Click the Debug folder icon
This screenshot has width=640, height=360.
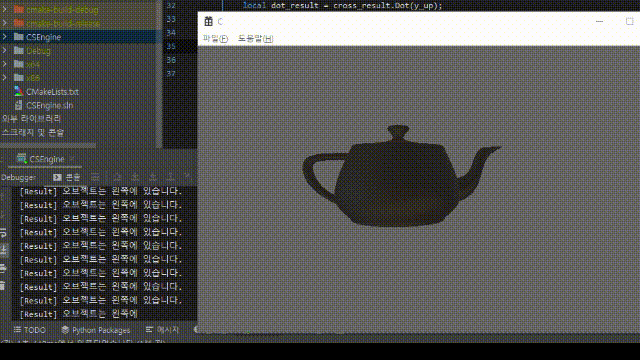tap(18, 50)
